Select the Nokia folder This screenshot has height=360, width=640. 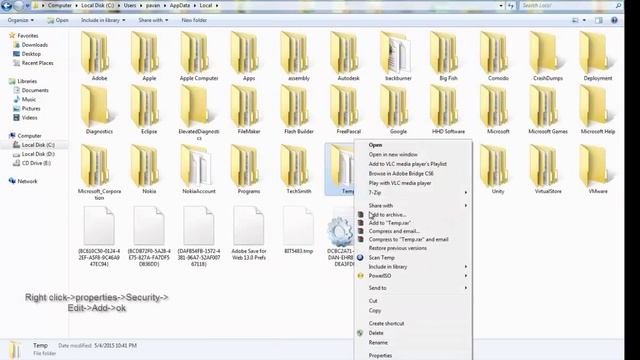coord(149,169)
